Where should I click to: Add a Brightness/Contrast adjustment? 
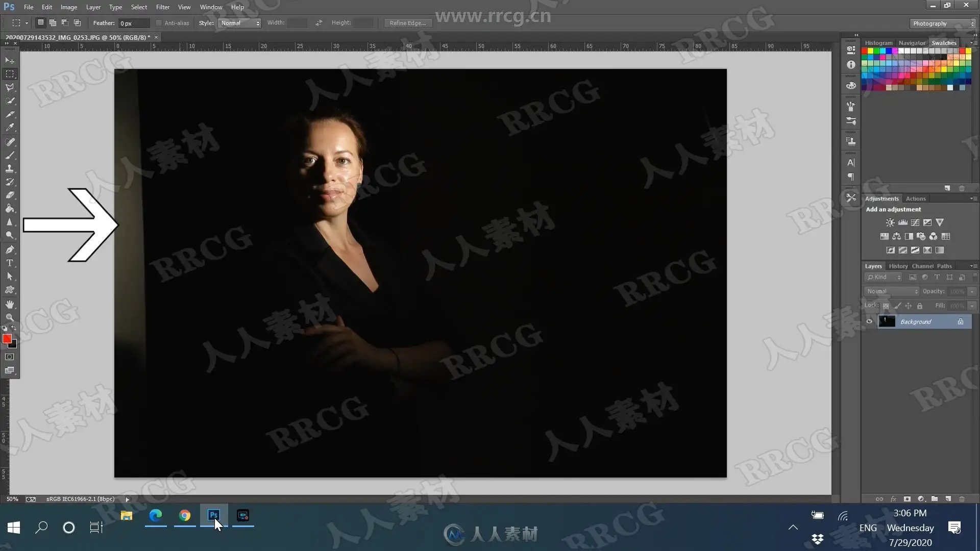click(x=890, y=222)
